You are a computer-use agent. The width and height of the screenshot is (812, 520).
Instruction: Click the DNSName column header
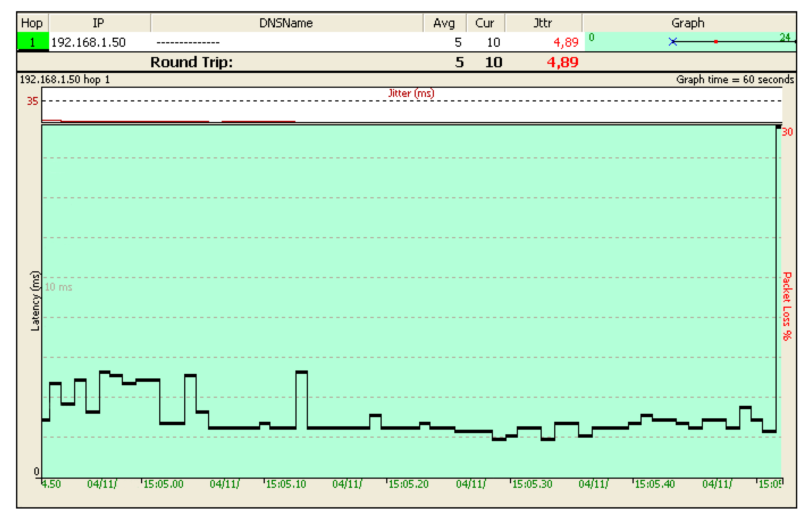286,23
